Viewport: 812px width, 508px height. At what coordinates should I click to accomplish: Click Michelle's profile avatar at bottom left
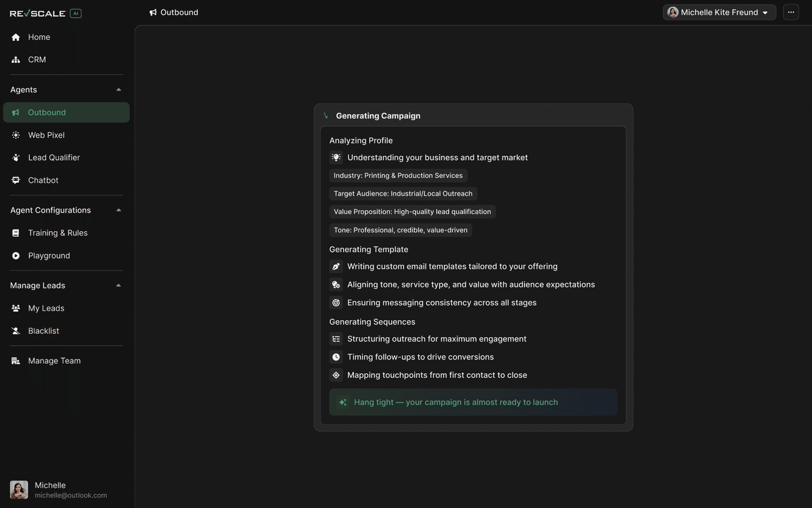pos(18,489)
